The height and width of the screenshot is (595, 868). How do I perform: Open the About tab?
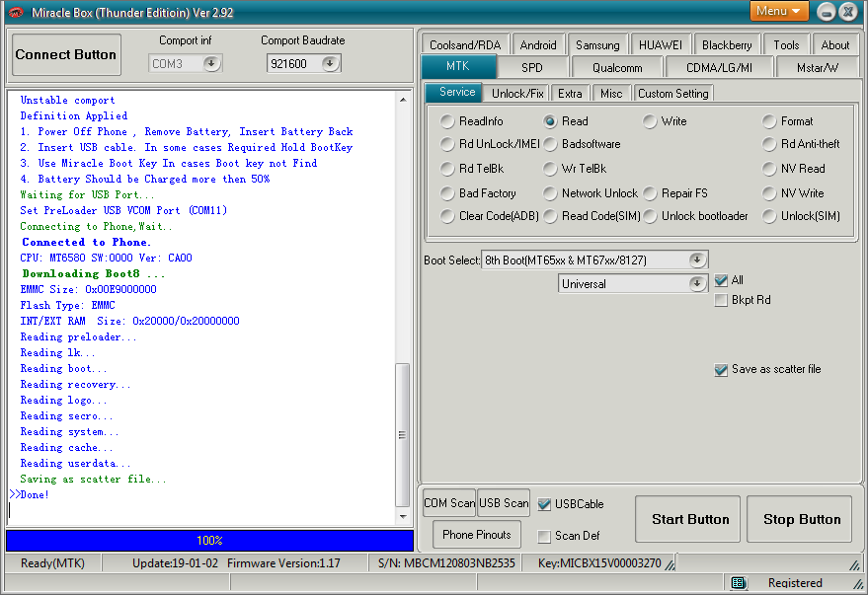click(x=834, y=44)
